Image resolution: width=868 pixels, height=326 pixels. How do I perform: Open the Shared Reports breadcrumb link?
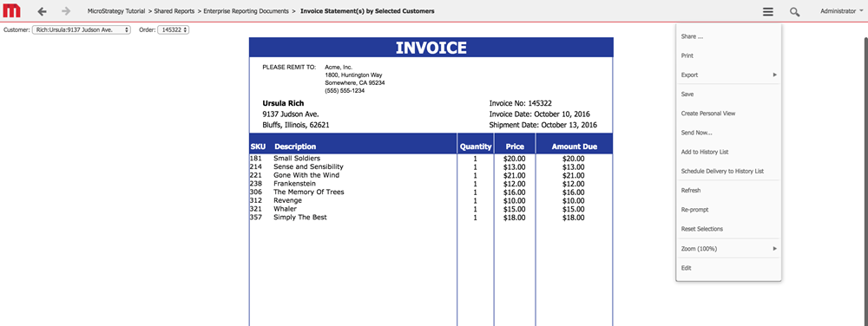[x=174, y=11]
